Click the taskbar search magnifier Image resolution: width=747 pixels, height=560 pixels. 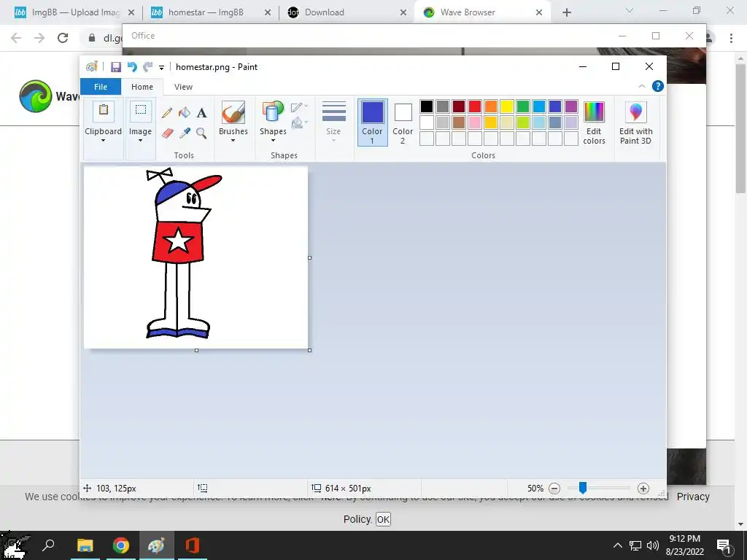(x=48, y=545)
